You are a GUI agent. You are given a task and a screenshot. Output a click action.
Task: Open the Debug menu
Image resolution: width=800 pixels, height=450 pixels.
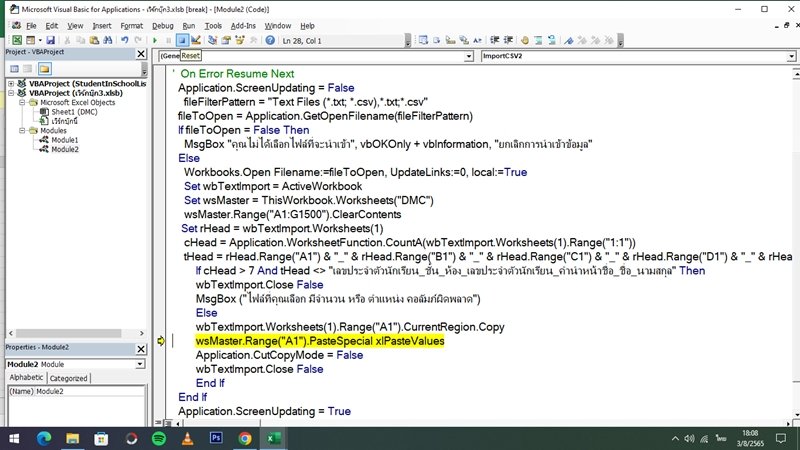pyautogui.click(x=162, y=25)
